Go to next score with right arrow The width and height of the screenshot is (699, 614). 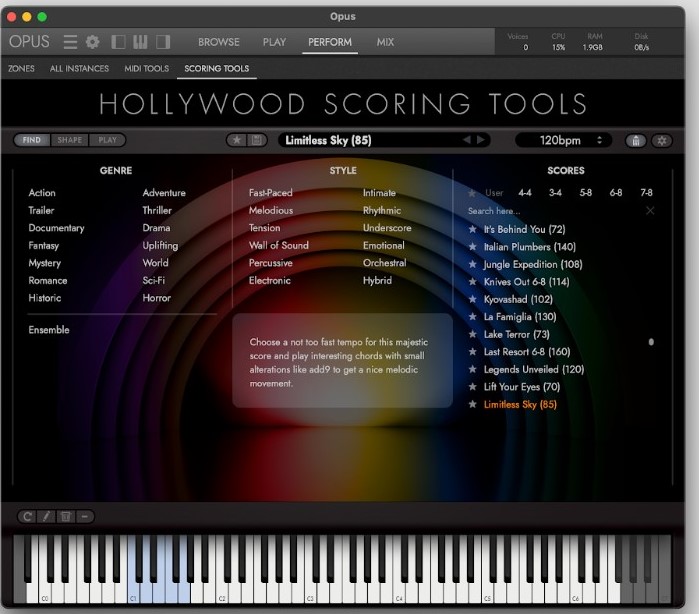(481, 140)
